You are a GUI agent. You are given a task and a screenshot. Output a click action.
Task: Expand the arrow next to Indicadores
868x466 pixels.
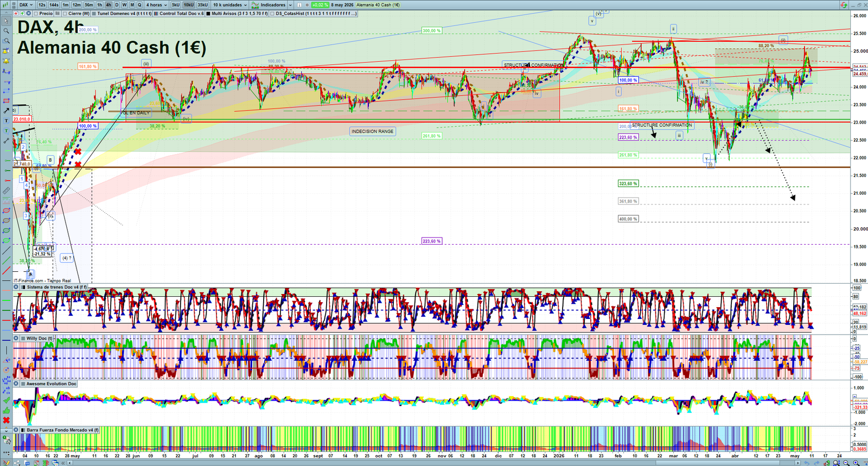click(290, 5)
